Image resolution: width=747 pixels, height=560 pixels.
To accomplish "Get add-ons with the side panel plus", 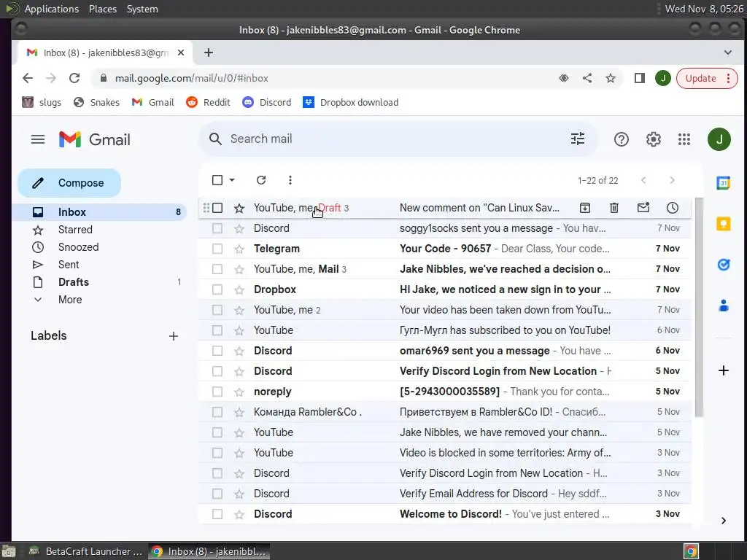I will click(x=723, y=370).
